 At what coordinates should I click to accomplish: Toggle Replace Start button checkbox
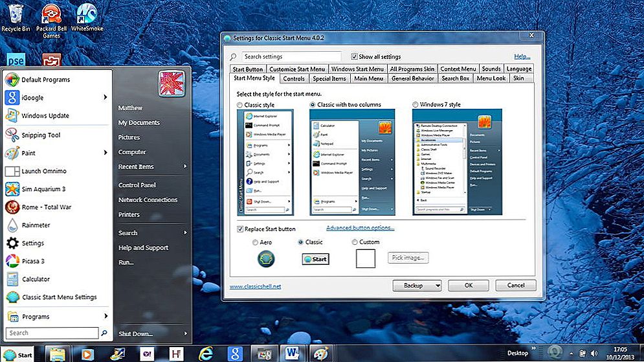[240, 229]
